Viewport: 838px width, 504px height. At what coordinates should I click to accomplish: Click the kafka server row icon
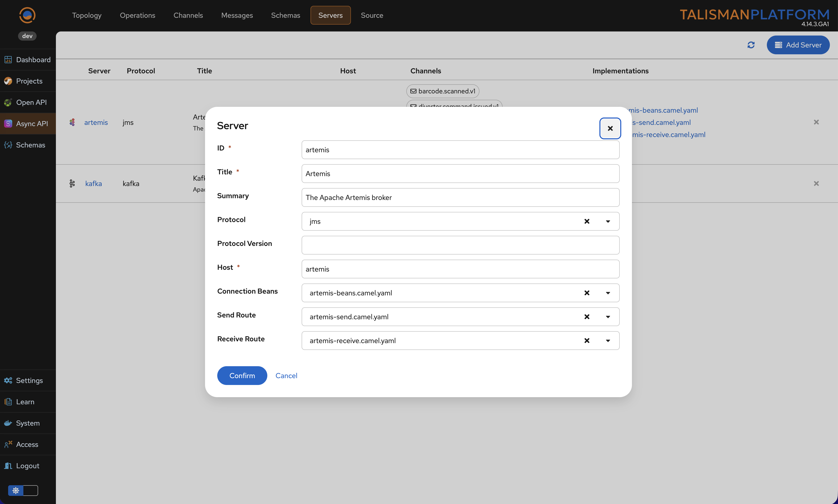(72, 183)
